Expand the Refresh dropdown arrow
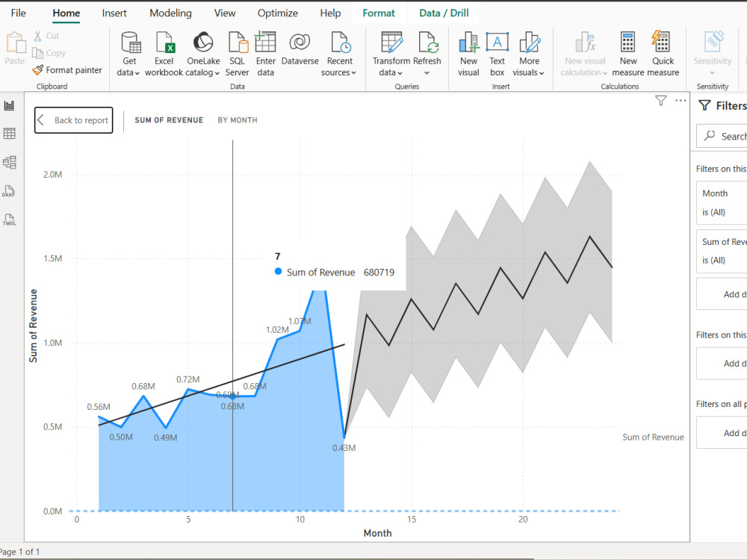747x560 pixels. pos(427,73)
